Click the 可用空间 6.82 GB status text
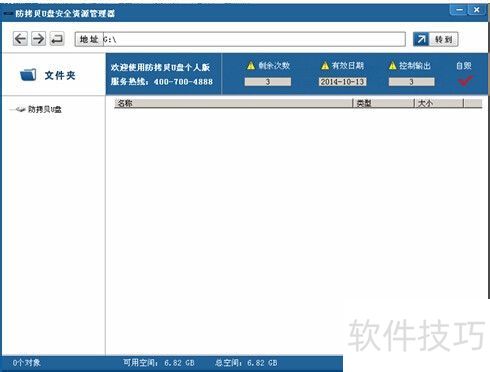Image resolution: width=490 pixels, height=372 pixels. [x=159, y=363]
